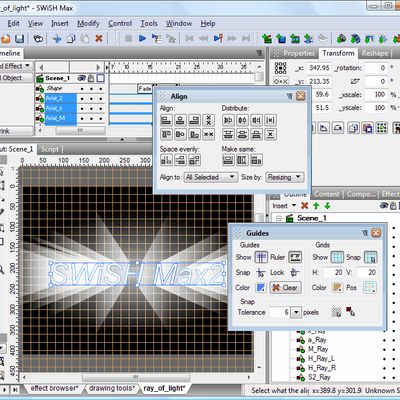Screen dimensions: 400x400
Task: Click the grid H spacing field
Action: click(x=333, y=272)
